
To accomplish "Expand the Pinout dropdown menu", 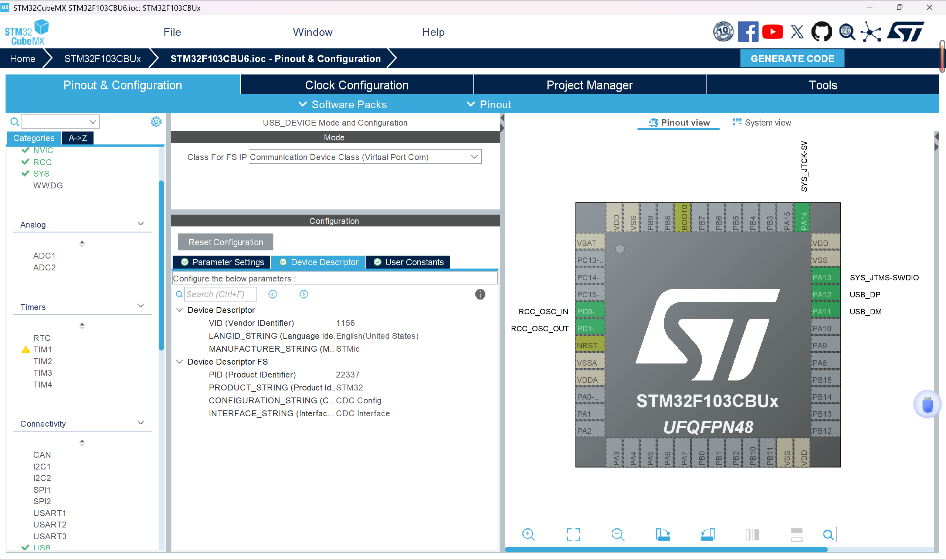I will (489, 105).
